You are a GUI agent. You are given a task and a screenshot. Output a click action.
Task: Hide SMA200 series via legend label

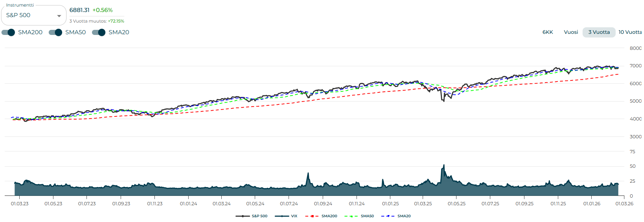[x=329, y=216]
